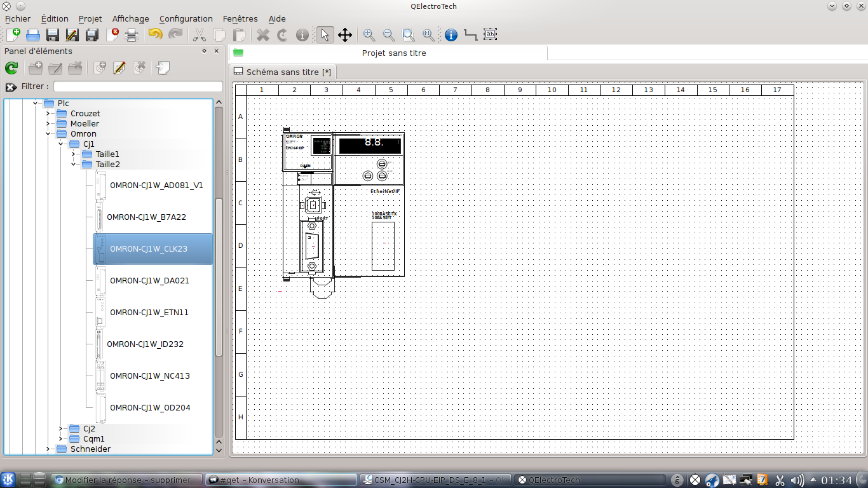Expand the Cqm1 folder
Image resolution: width=868 pixels, height=488 pixels.
pyautogui.click(x=61, y=438)
